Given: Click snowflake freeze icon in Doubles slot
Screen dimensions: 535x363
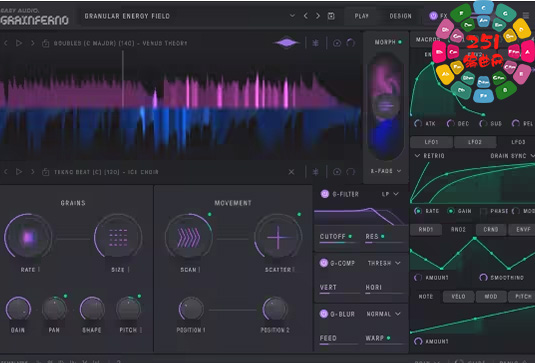Looking at the screenshot, I should [x=316, y=43].
